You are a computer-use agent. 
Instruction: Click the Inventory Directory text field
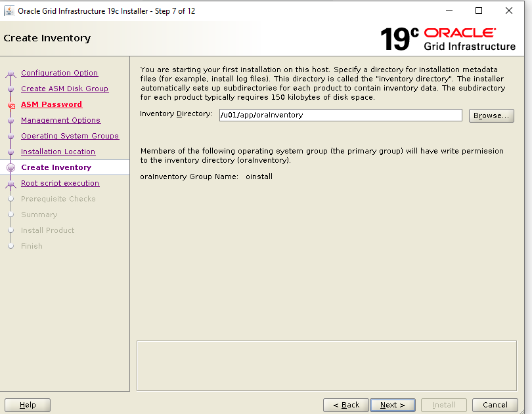tap(341, 115)
